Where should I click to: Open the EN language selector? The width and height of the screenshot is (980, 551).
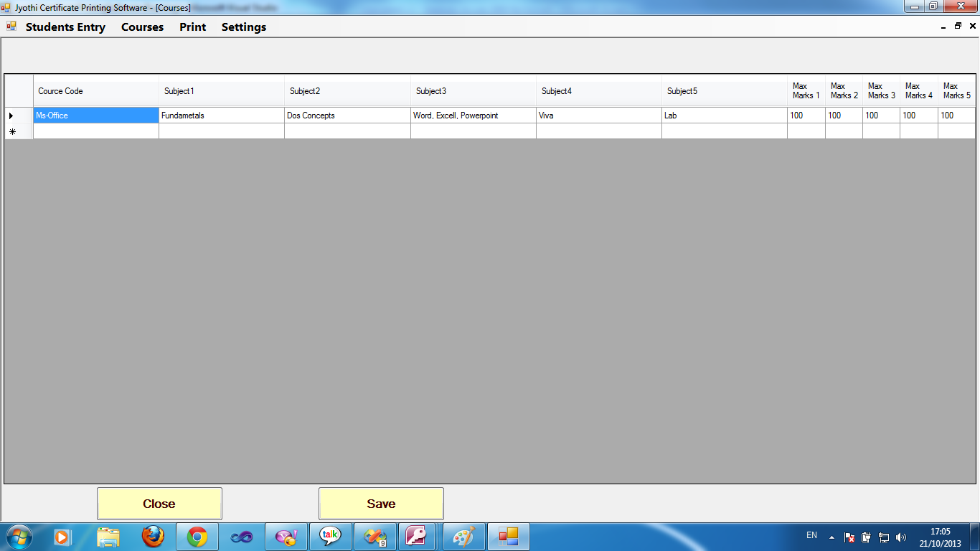[813, 536]
